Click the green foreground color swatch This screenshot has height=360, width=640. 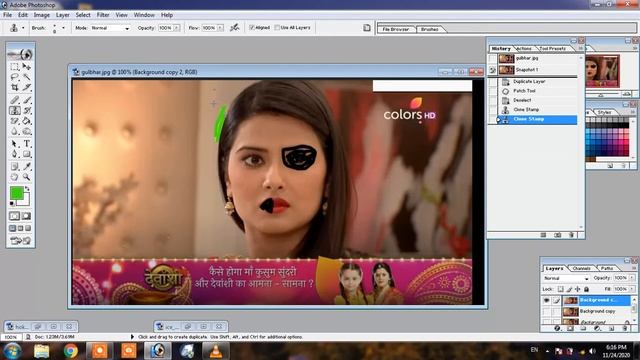click(x=17, y=193)
